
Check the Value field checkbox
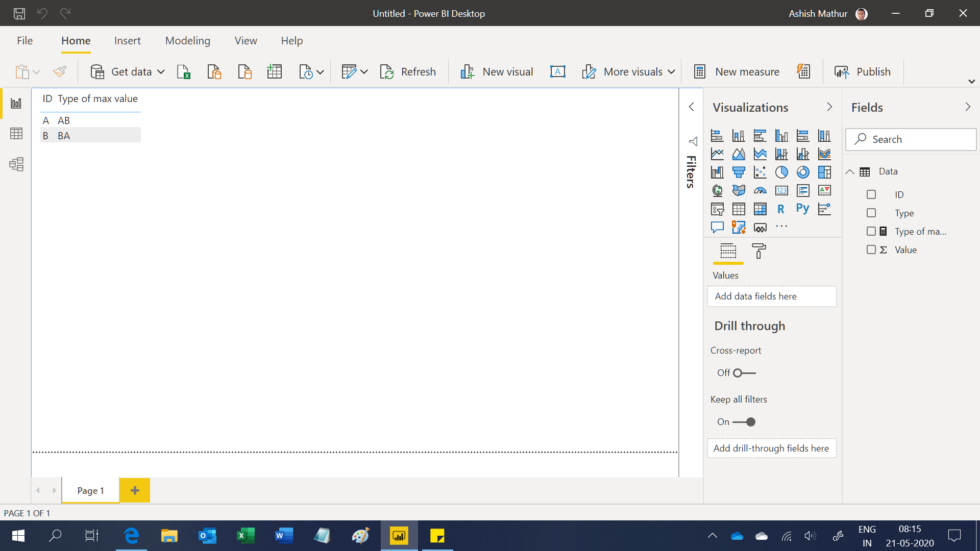[871, 250]
